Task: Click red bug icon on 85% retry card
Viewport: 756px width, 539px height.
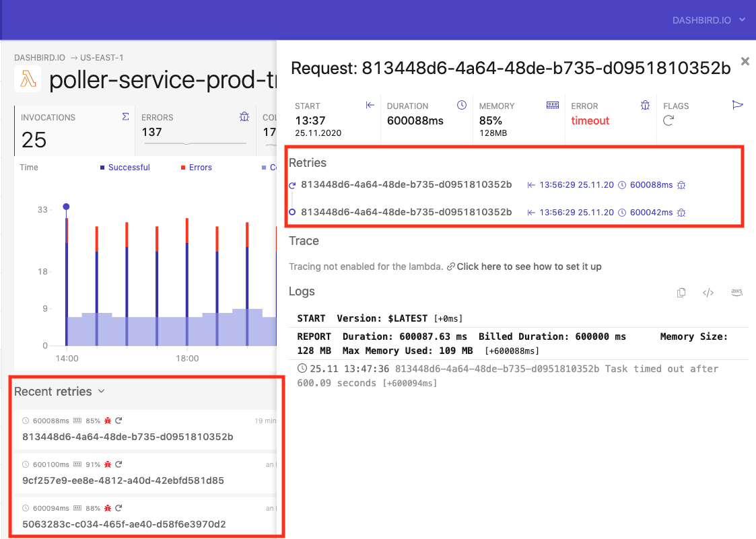Action: (108, 421)
